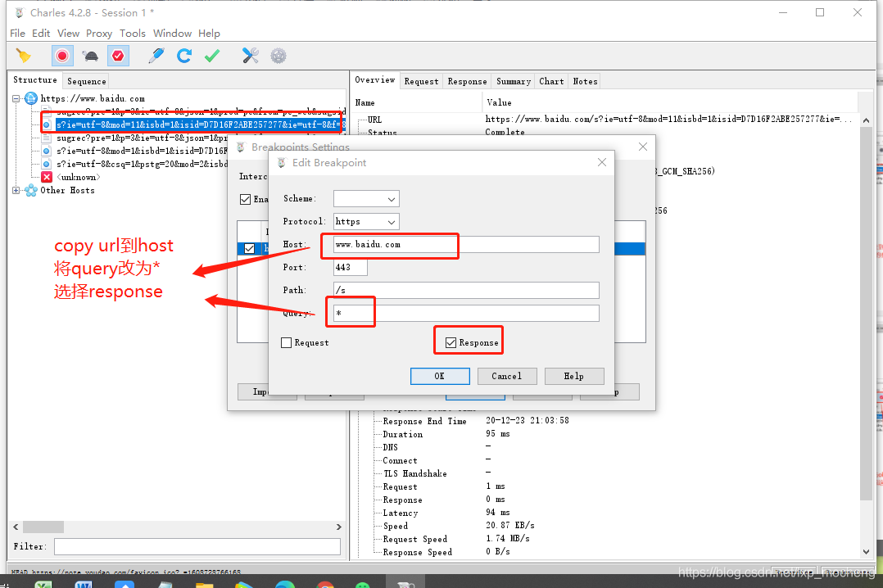Toggle throttling with the turtle icon

90,56
